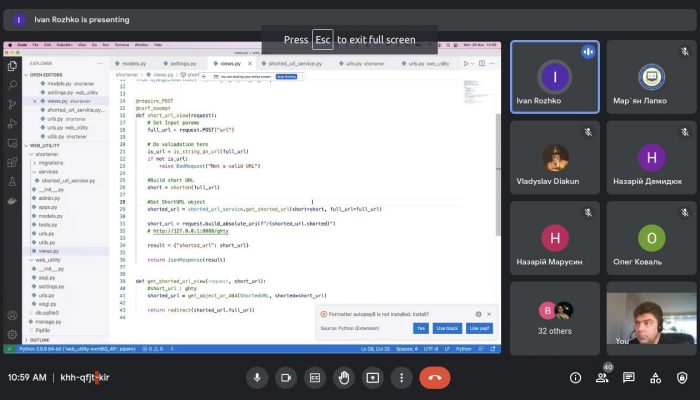The width and height of the screenshot is (700, 400).
Task: Select the '32 others' participants tile
Action: [554, 319]
